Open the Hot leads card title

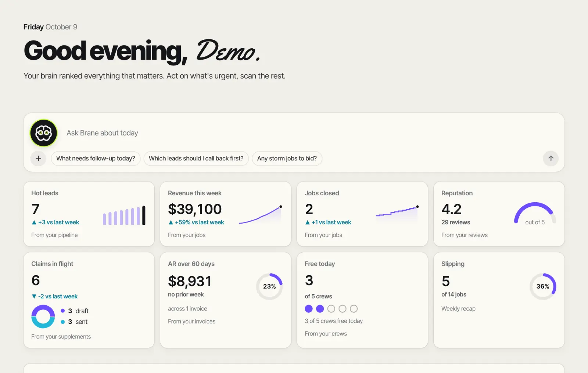click(x=45, y=193)
